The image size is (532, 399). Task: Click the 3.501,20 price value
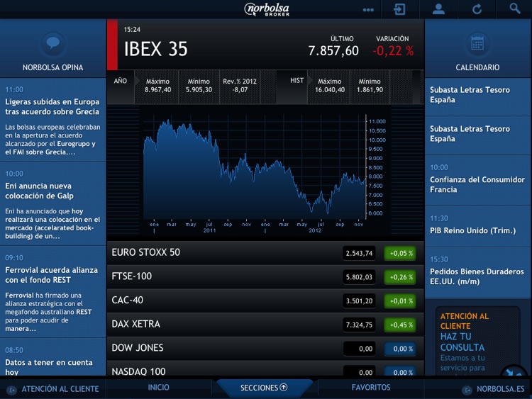(359, 300)
